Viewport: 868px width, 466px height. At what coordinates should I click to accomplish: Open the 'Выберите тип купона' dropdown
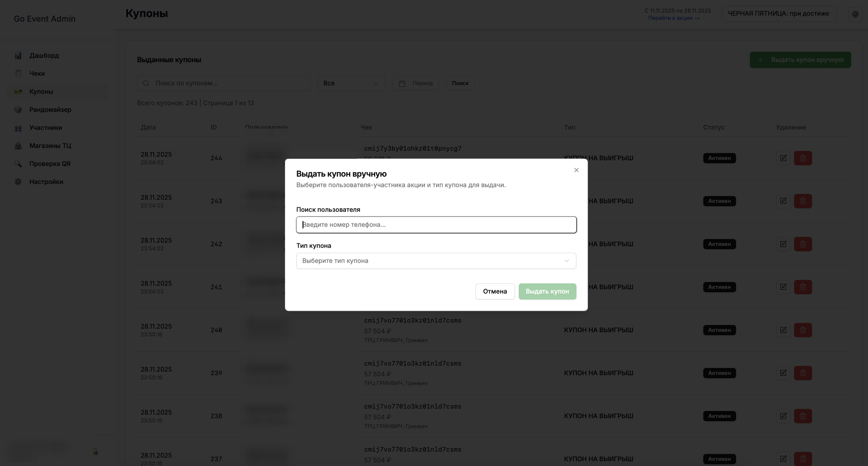[x=436, y=261]
